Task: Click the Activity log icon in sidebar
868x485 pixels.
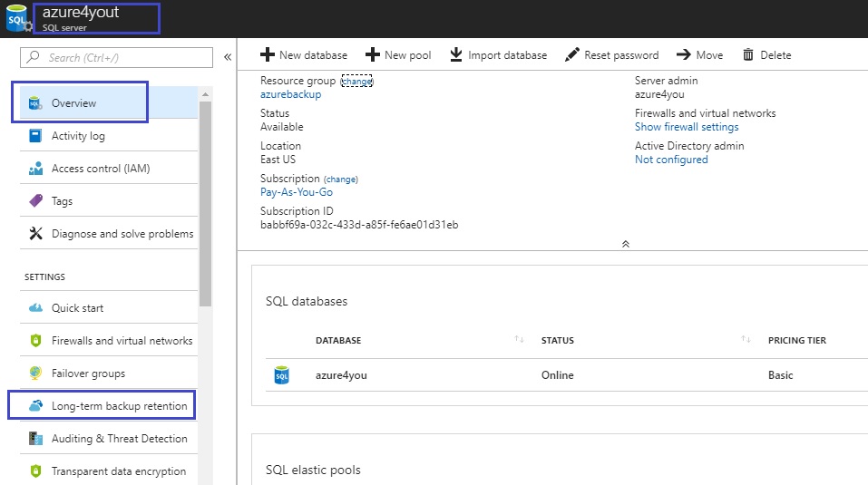Action: [35, 136]
